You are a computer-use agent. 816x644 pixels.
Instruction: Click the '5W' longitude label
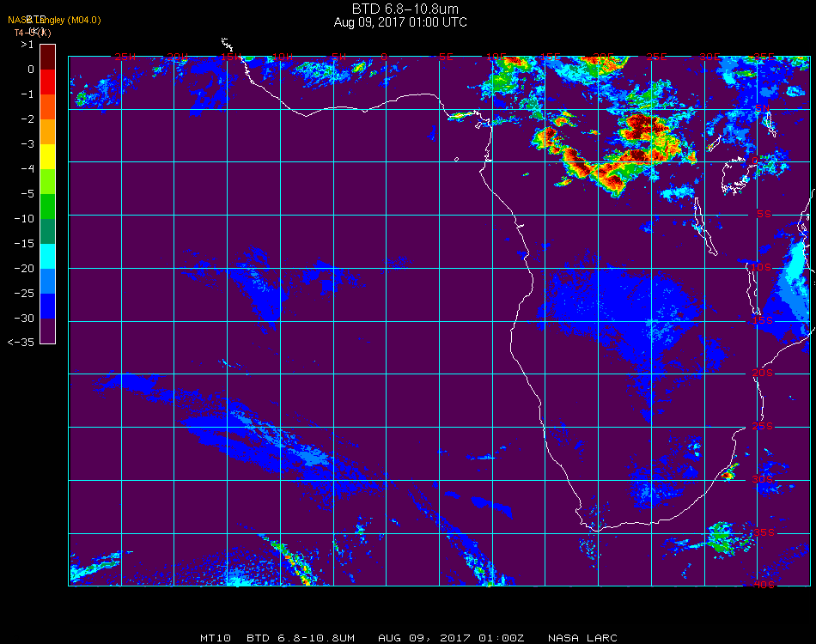[x=338, y=57]
